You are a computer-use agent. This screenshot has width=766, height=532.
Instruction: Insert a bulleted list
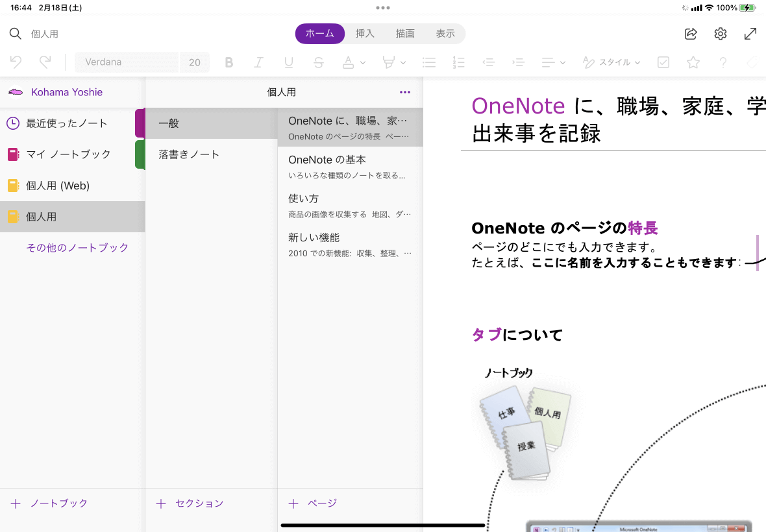pyautogui.click(x=429, y=62)
